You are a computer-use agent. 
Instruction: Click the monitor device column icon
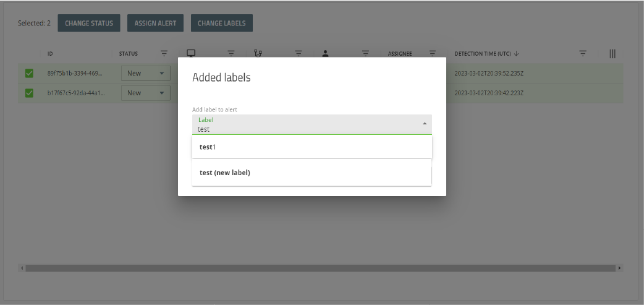point(191,53)
